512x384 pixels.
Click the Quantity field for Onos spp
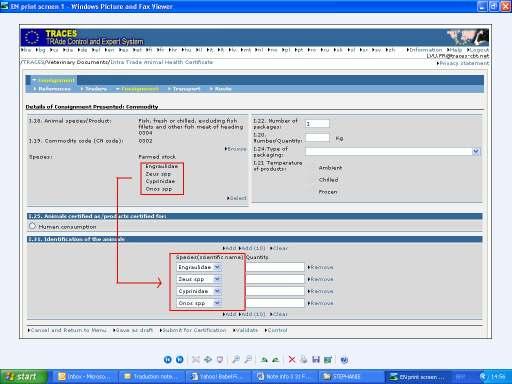tap(275, 303)
